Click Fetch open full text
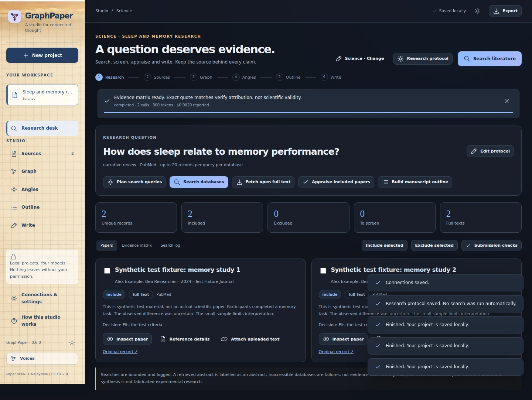 click(x=263, y=182)
